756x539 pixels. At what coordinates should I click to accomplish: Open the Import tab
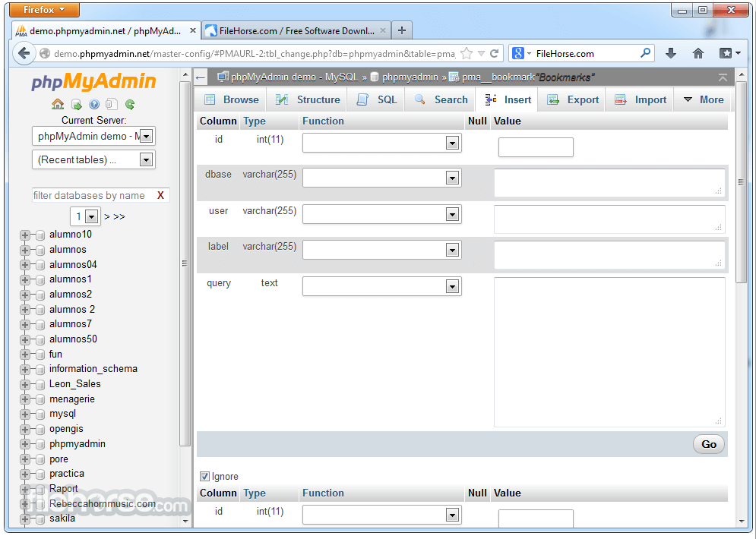point(641,99)
